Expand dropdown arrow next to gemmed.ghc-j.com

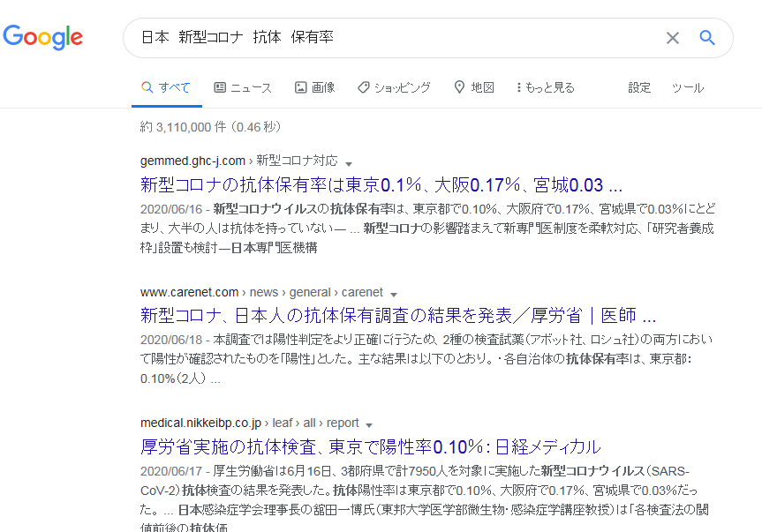tap(349, 163)
